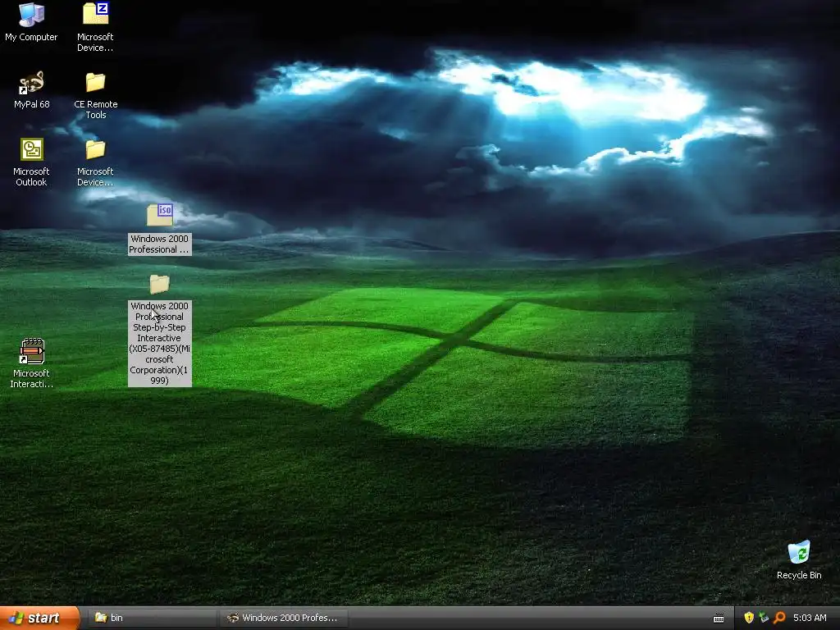Image resolution: width=840 pixels, height=630 pixels.
Task: Click the 'Recycle Bin' label text
Action: (x=799, y=575)
